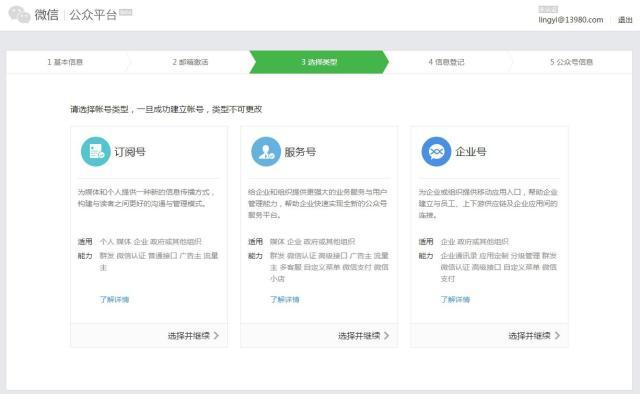Select step 1 基本信息 tab

(x=65, y=62)
